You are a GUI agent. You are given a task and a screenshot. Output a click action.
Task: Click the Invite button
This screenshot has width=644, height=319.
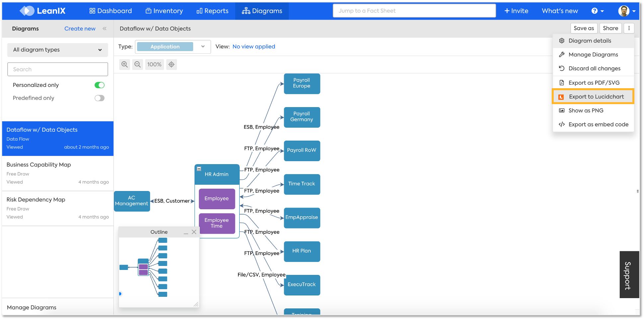[x=516, y=11]
